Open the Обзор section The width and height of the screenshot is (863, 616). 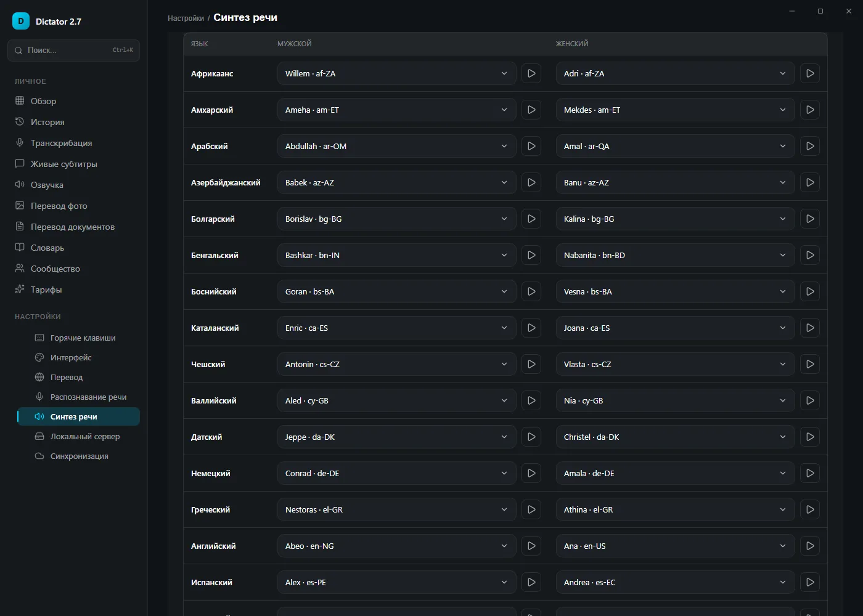(73, 101)
